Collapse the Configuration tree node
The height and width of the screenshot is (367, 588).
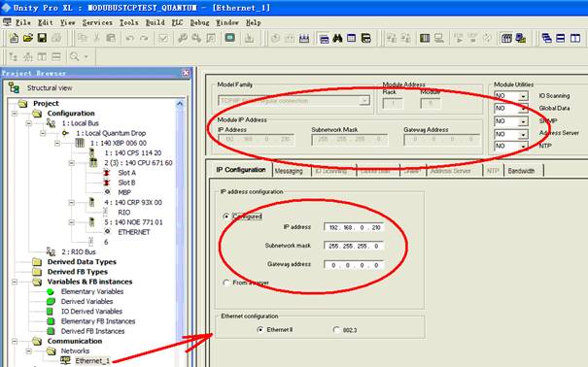click(15, 113)
